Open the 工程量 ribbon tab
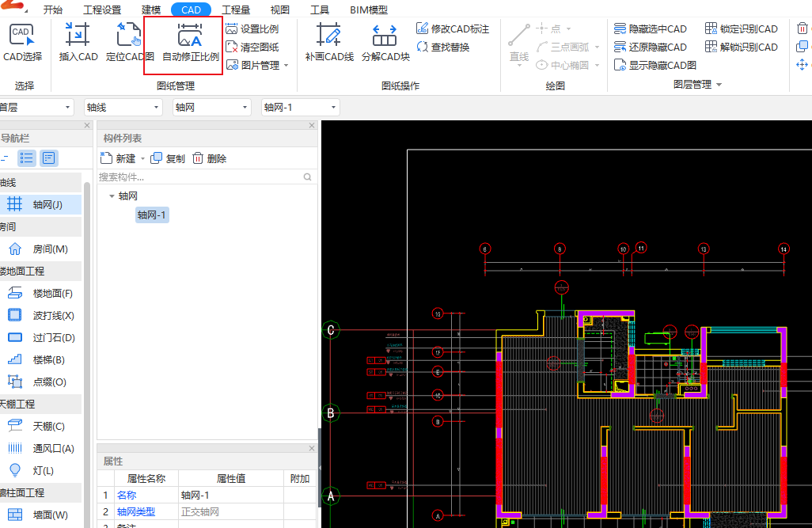Image resolution: width=812 pixels, height=528 pixels. click(236, 9)
